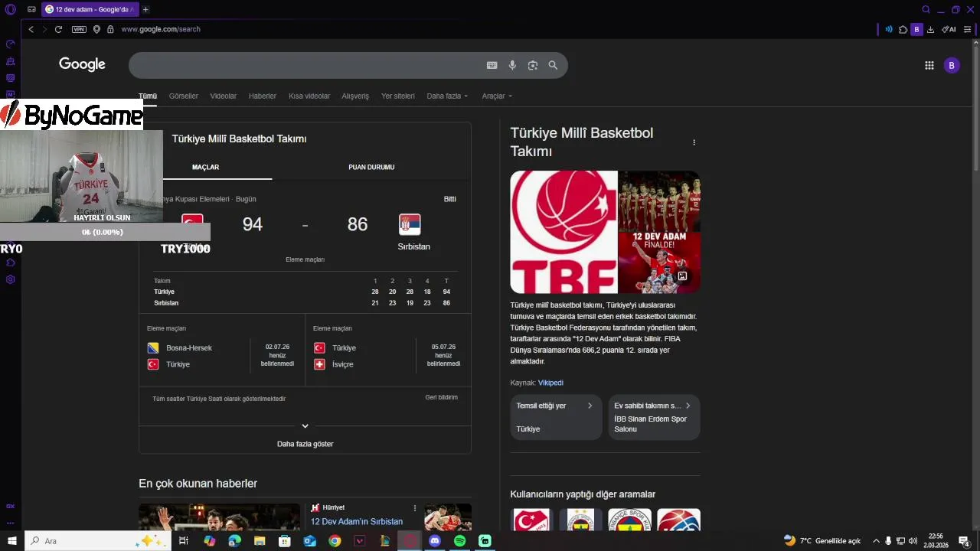Screen dimensions: 980x551
Task: Open the Opera AI assistant
Action: tap(949, 29)
